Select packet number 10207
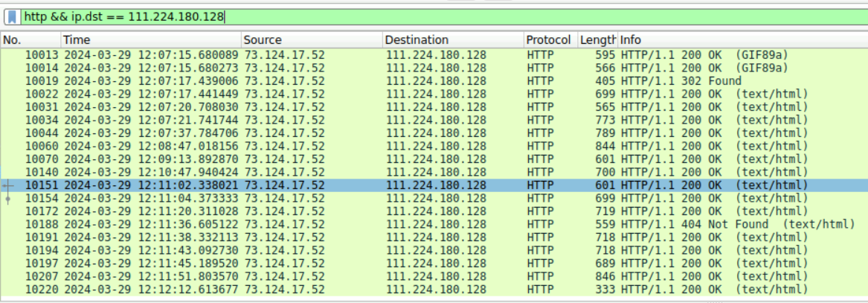This screenshot has width=868, height=303. (x=434, y=276)
